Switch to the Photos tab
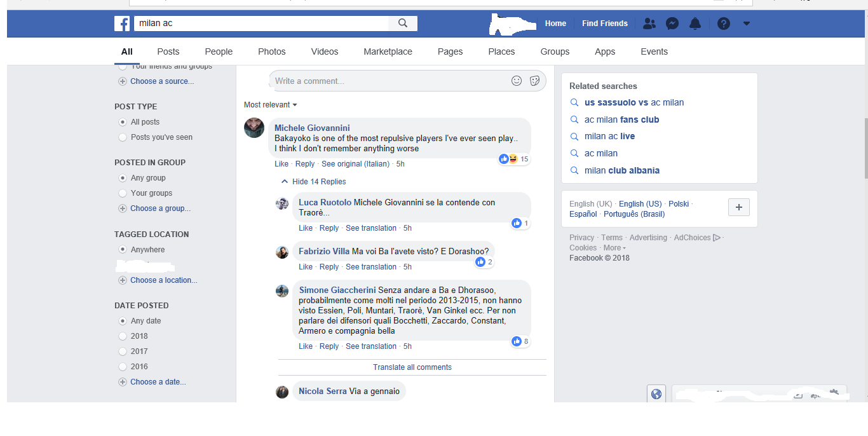 click(272, 51)
